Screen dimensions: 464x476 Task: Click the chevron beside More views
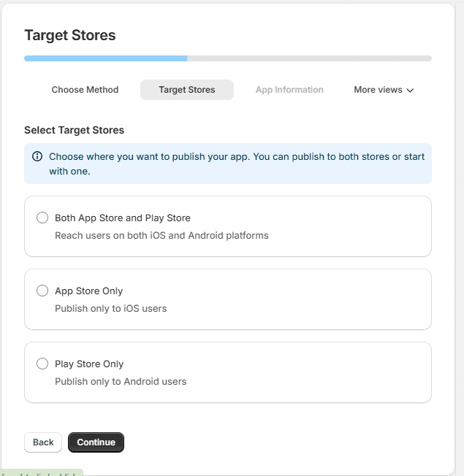410,91
